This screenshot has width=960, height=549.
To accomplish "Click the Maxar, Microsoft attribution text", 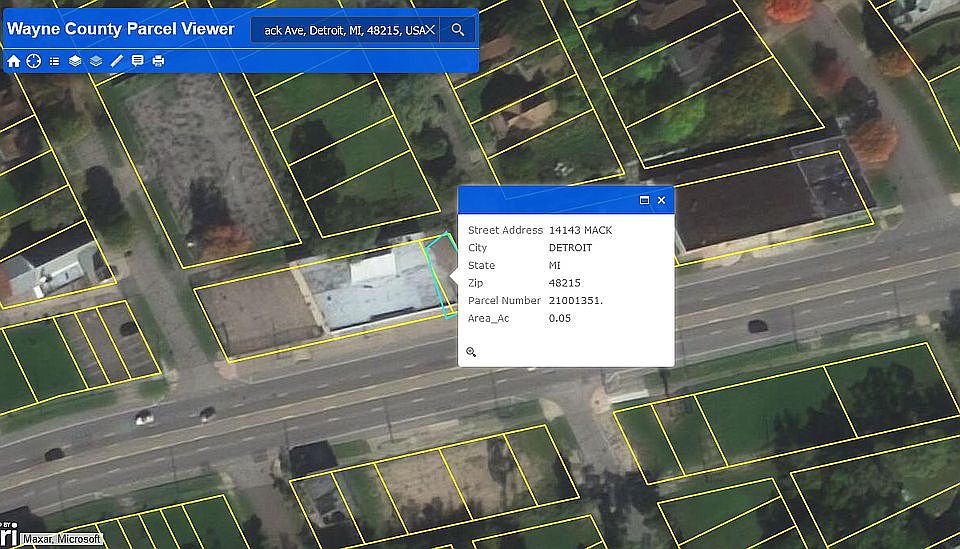I will (62, 539).
